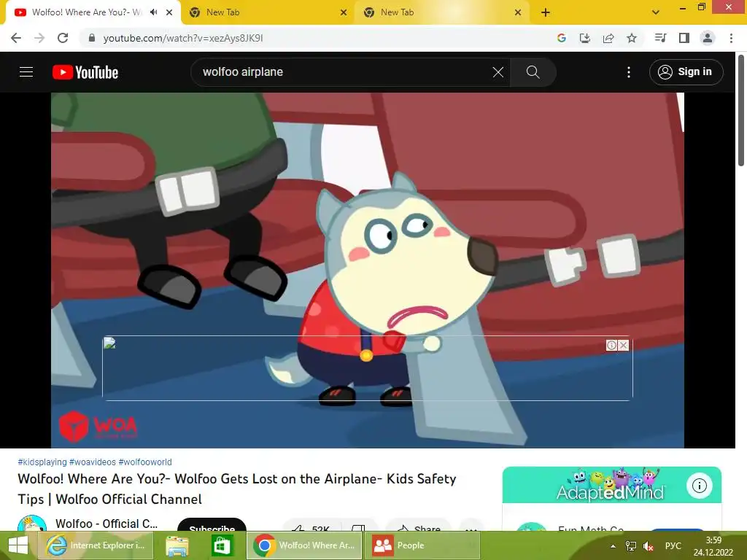747x560 pixels.
Task: Close the first New Tab
Action: (344, 12)
